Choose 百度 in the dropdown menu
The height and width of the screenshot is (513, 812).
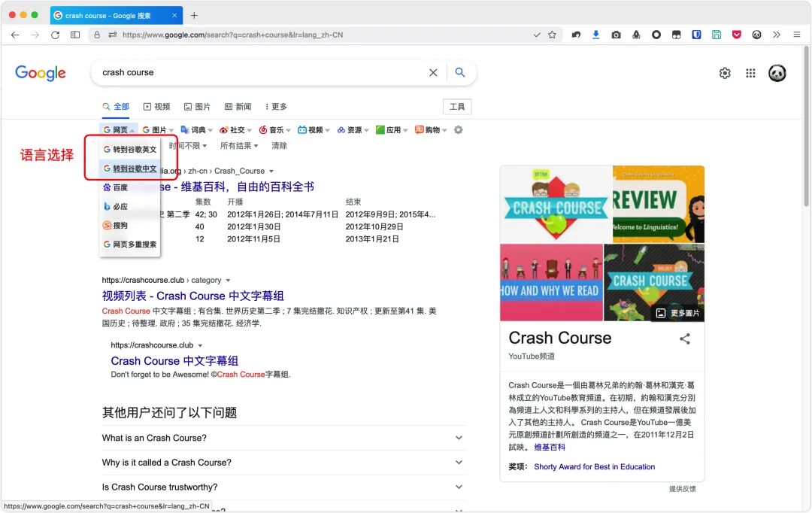130,187
